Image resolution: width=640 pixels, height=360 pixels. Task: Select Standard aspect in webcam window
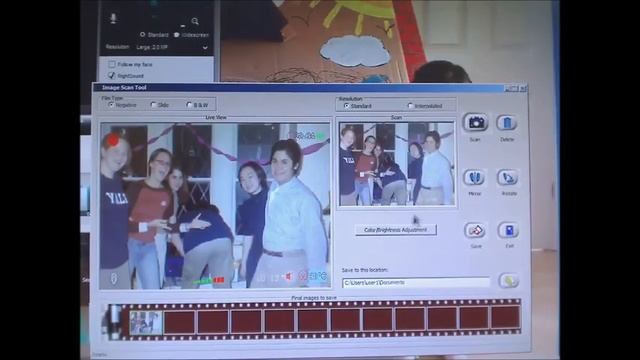tap(142, 35)
